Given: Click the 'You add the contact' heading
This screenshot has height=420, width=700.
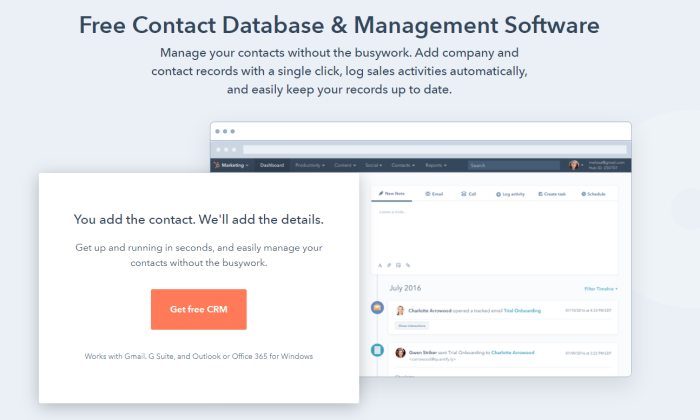Looking at the screenshot, I should pyautogui.click(x=199, y=220).
